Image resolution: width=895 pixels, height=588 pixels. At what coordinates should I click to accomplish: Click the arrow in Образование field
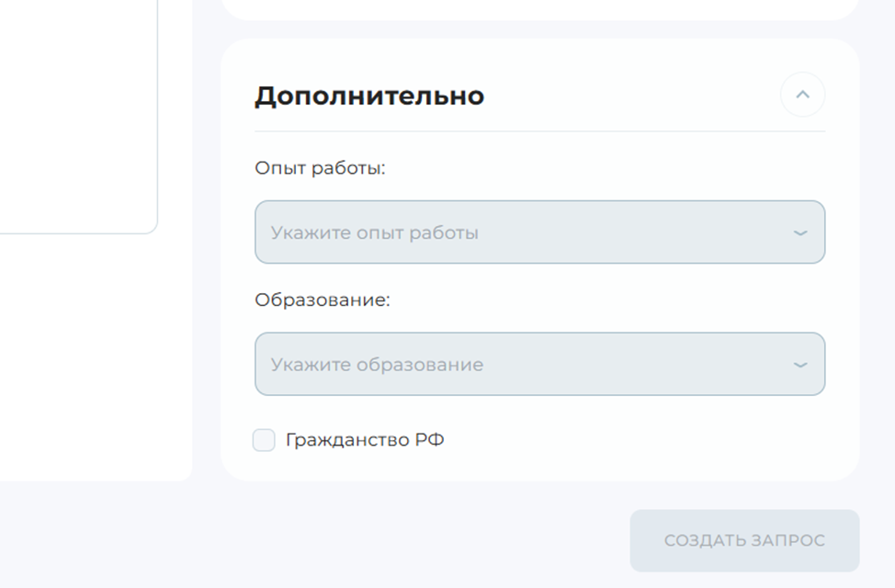click(x=800, y=365)
